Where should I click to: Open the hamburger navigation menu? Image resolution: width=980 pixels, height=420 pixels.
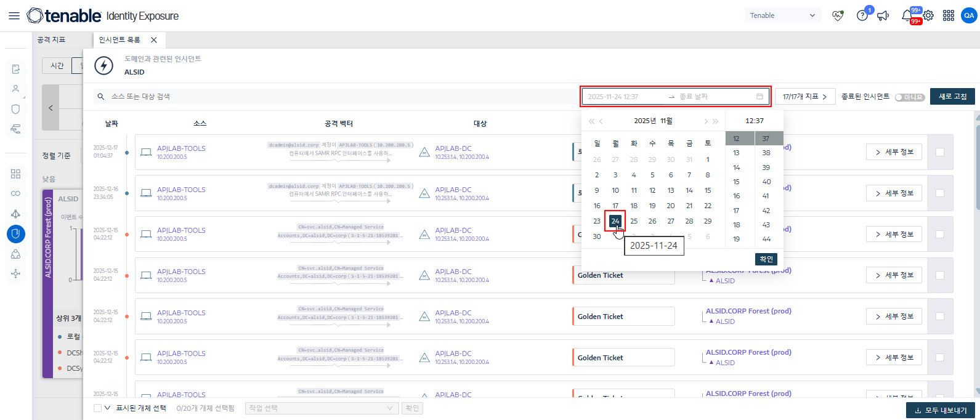pos(14,16)
